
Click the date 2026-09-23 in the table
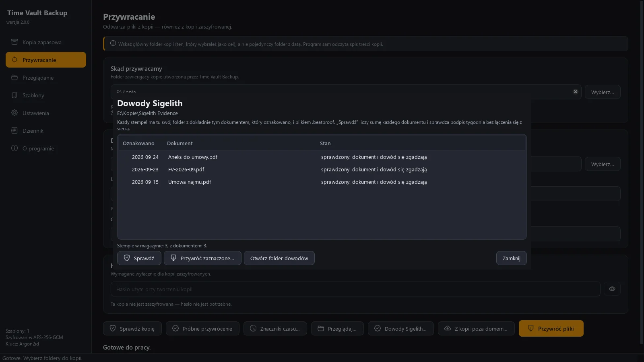click(x=145, y=170)
